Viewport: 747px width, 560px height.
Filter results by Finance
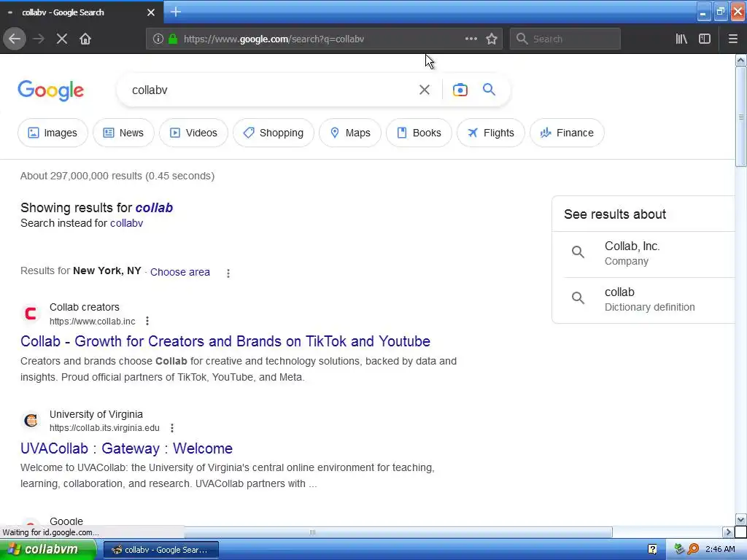[567, 133]
